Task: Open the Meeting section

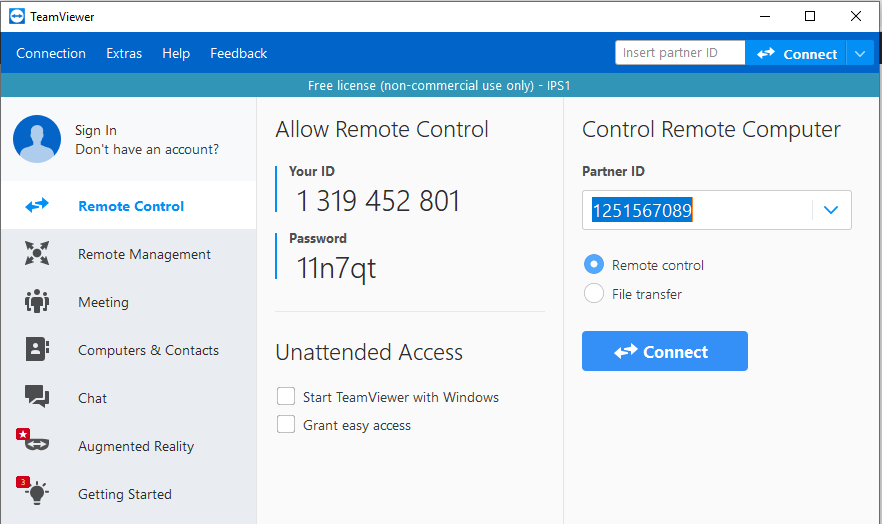Action: click(x=104, y=302)
